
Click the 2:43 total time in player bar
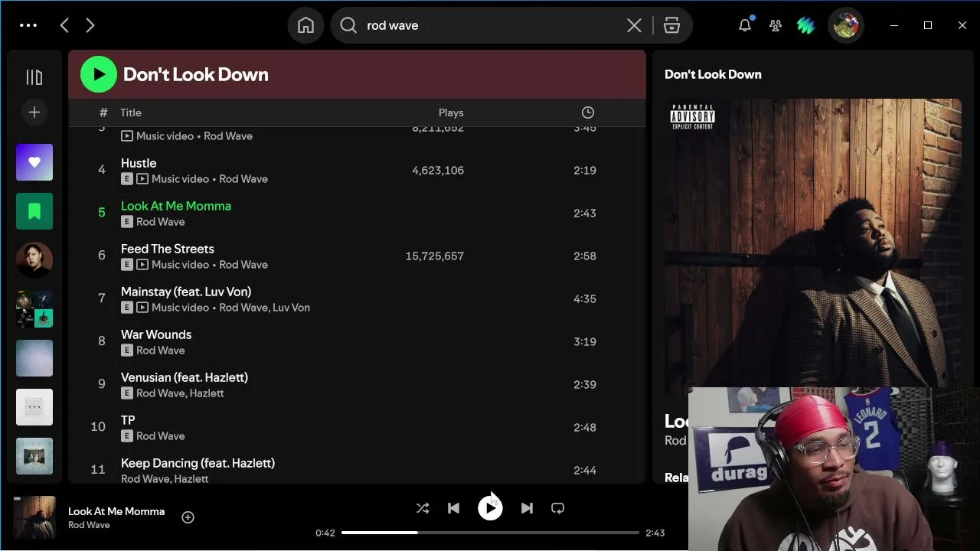click(x=655, y=533)
